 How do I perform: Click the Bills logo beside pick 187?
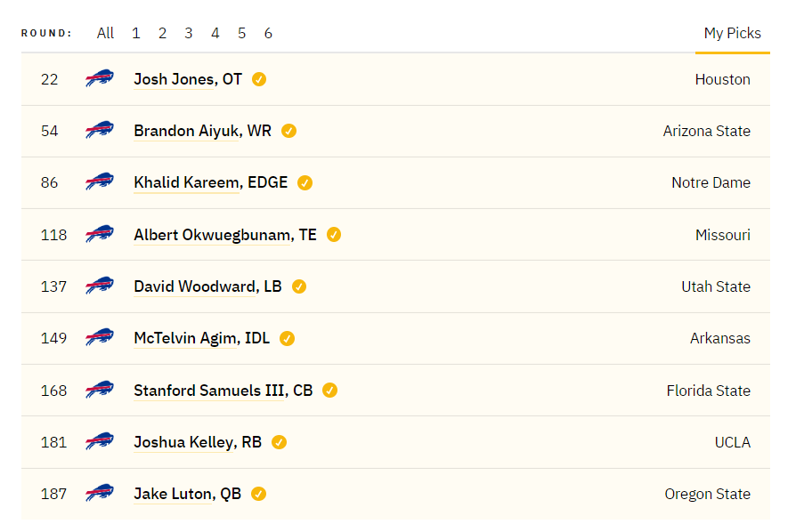(x=100, y=493)
